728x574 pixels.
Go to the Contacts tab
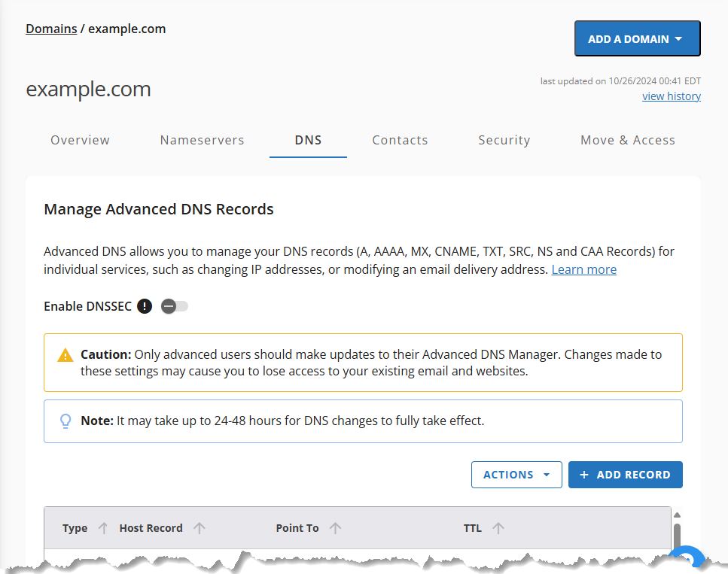coord(400,140)
